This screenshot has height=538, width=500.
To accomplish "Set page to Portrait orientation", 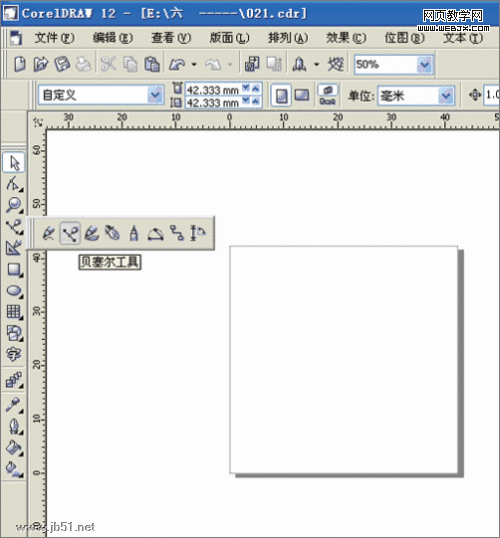I will [x=281, y=95].
